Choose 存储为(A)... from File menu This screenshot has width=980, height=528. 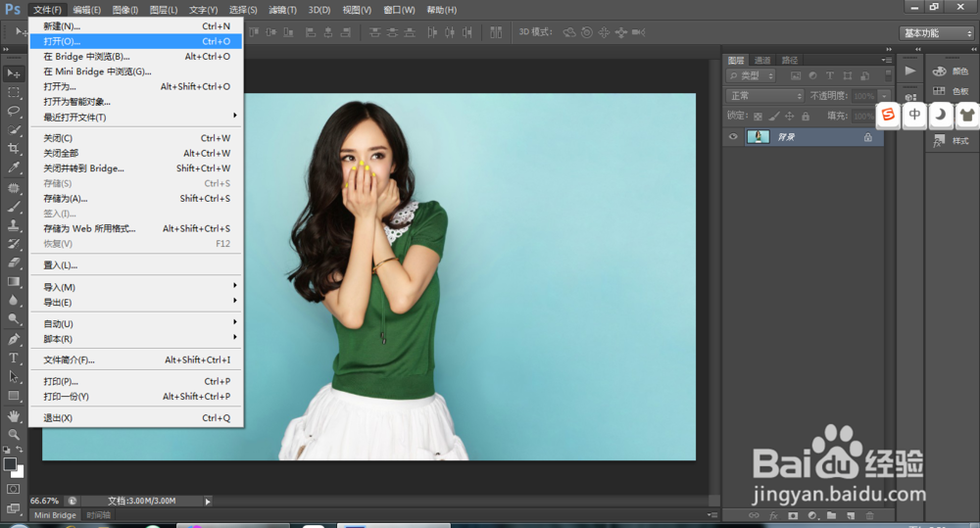coord(136,198)
